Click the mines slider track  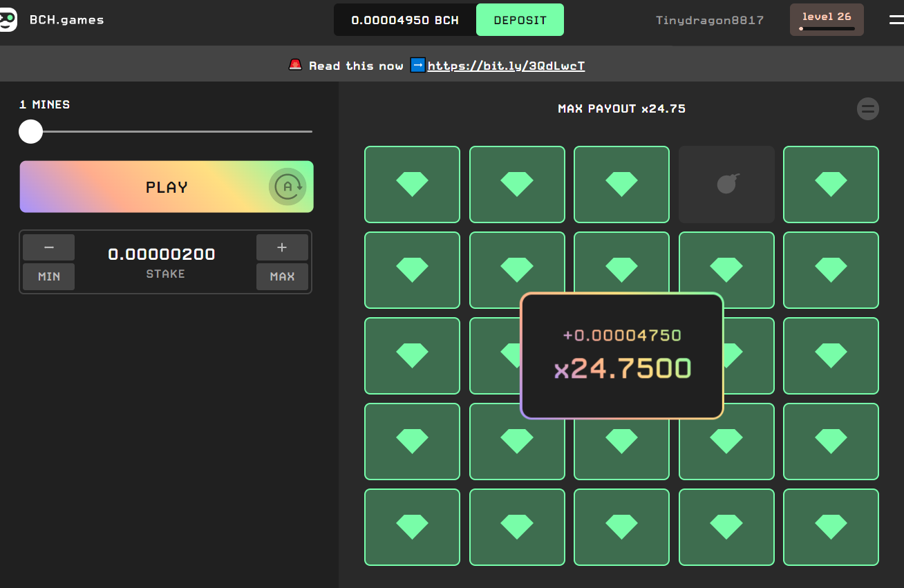(x=166, y=131)
